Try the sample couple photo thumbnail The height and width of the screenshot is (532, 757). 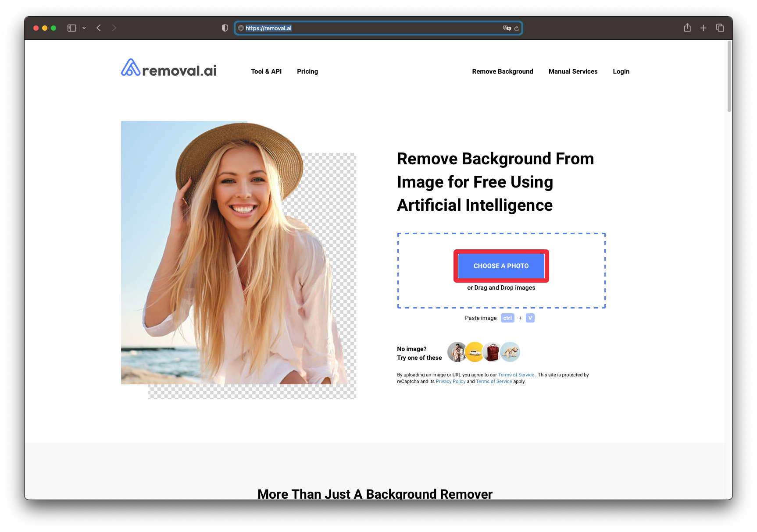[457, 352]
